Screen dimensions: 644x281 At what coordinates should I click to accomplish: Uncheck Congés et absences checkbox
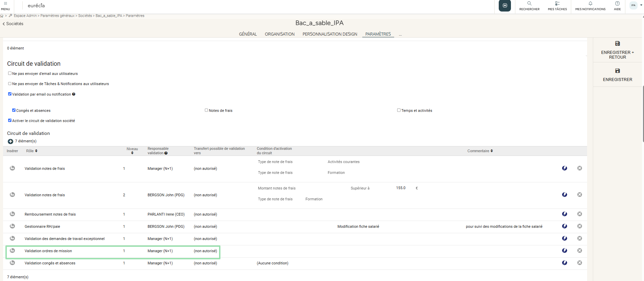[x=14, y=110]
